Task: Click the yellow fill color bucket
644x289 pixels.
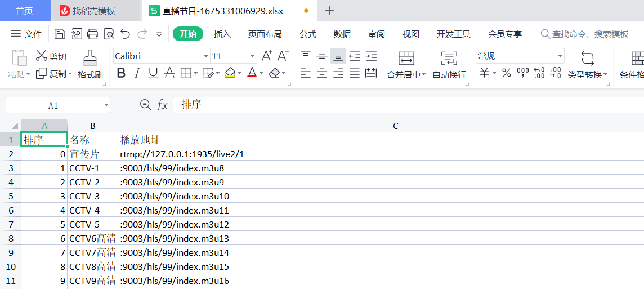Action: 230,73
